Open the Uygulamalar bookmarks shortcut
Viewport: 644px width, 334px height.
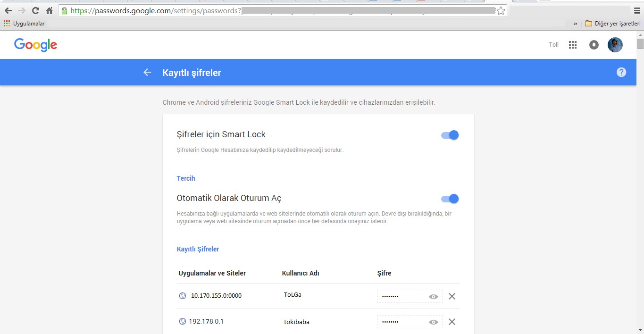pyautogui.click(x=24, y=23)
